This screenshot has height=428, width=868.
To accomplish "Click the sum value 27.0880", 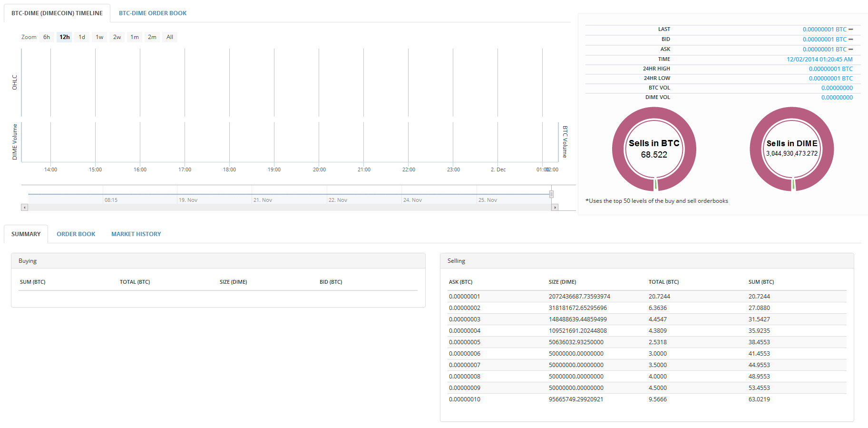I will click(759, 308).
